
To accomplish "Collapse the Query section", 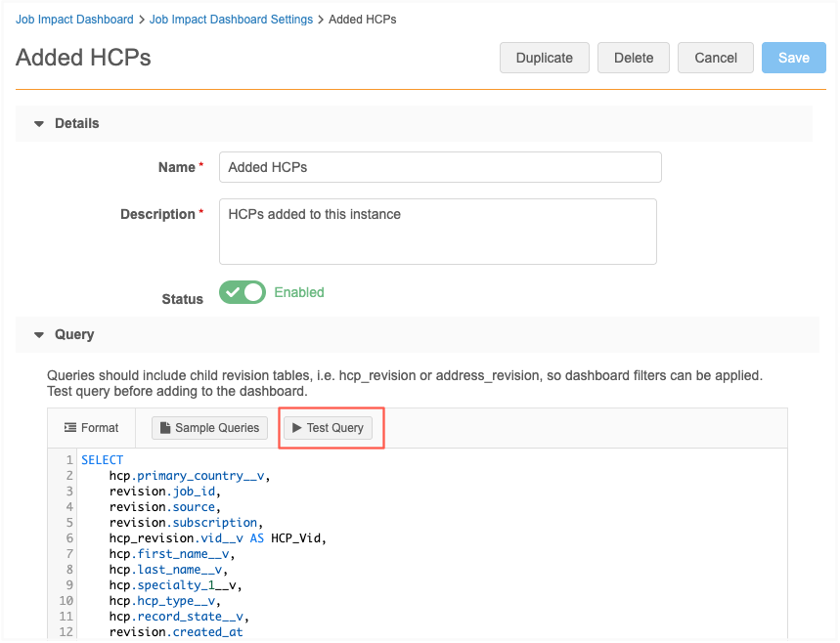I will [40, 335].
